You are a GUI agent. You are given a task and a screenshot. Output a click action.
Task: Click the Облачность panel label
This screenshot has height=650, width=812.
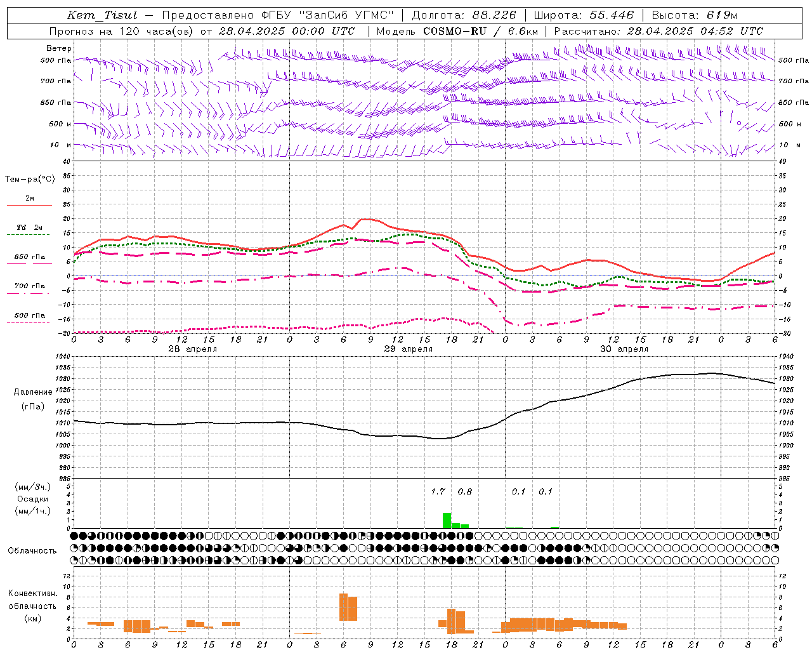pos(32,550)
